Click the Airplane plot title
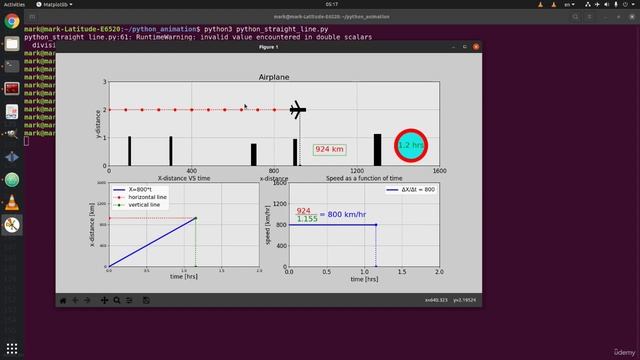The height and width of the screenshot is (360, 640). (274, 77)
